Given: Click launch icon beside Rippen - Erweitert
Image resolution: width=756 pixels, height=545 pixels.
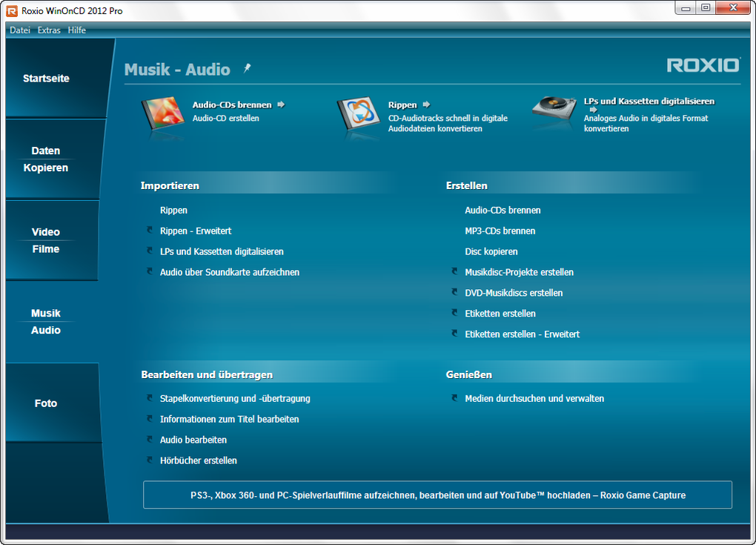Looking at the screenshot, I should (150, 230).
